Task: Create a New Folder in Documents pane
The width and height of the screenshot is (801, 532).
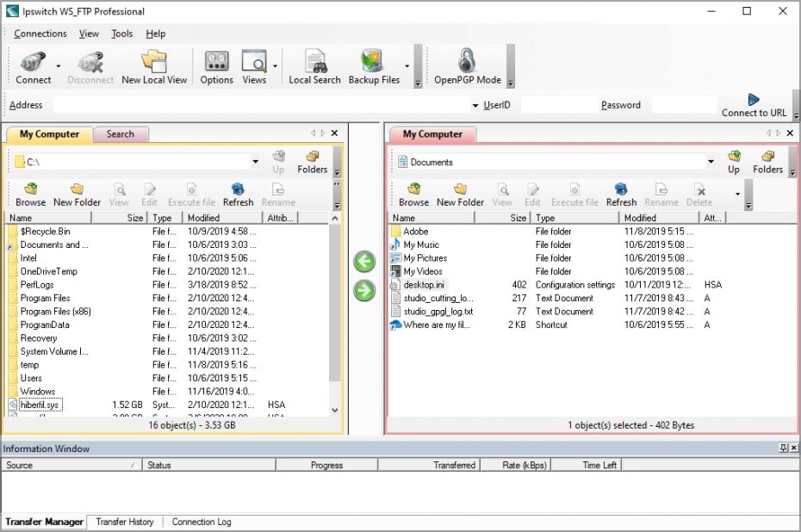Action: coord(460,195)
